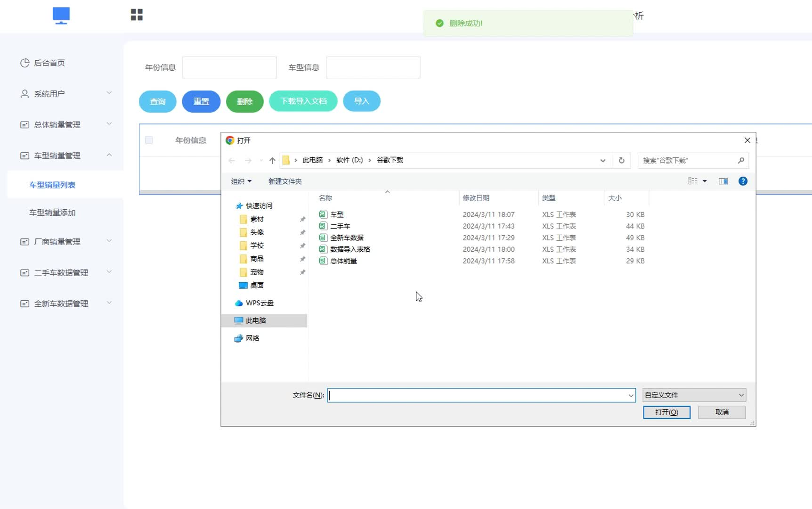
Task: Expand the 全新车数据管理 sidebar menu
Action: (66, 304)
